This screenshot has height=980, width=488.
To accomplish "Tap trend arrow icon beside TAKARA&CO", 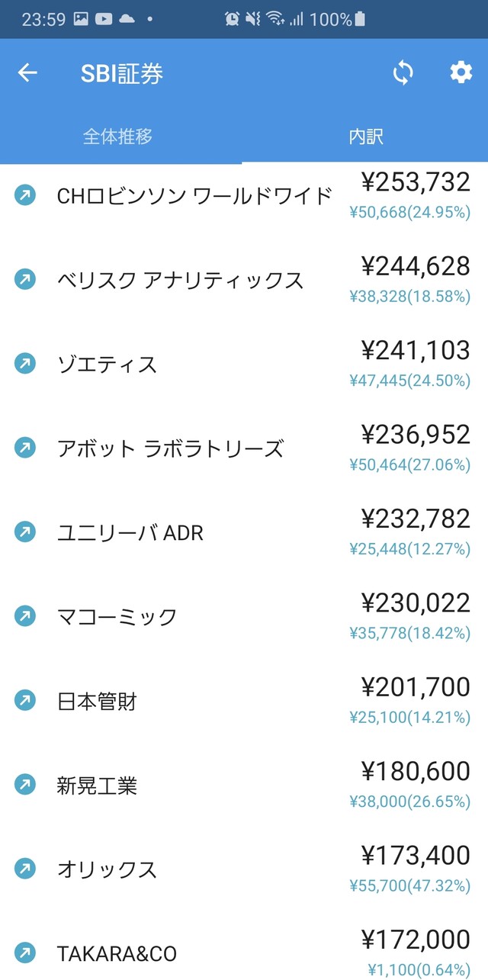I will pos(25,952).
